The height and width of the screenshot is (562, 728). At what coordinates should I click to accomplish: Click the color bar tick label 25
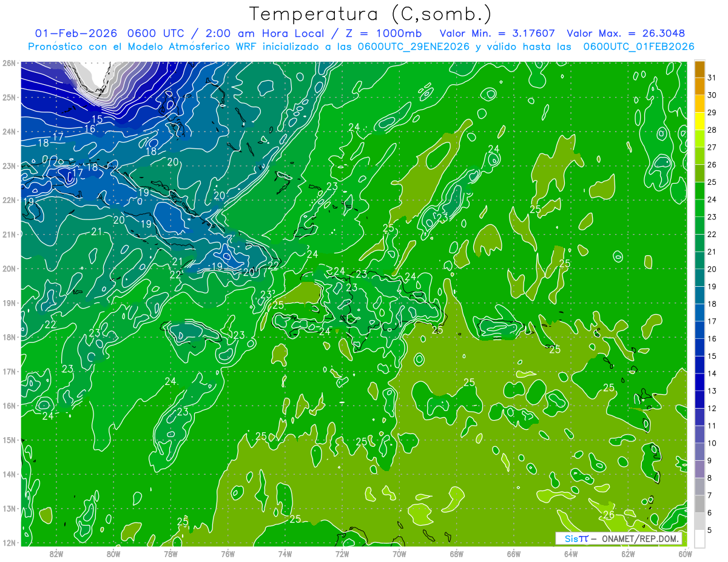pyautogui.click(x=712, y=182)
